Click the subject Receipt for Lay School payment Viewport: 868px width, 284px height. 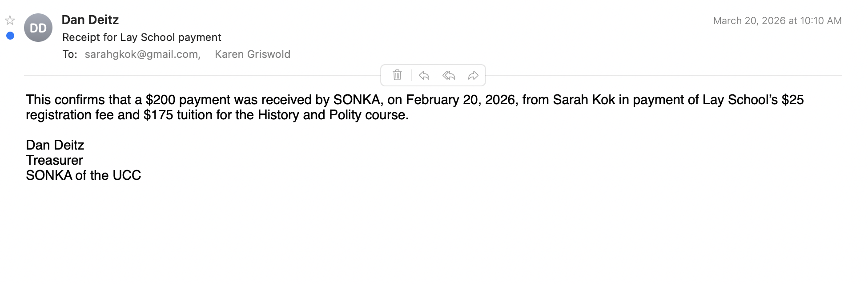click(x=142, y=37)
